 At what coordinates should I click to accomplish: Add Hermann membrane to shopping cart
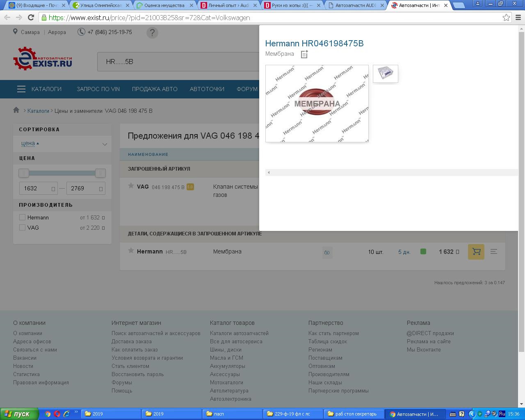(x=476, y=251)
